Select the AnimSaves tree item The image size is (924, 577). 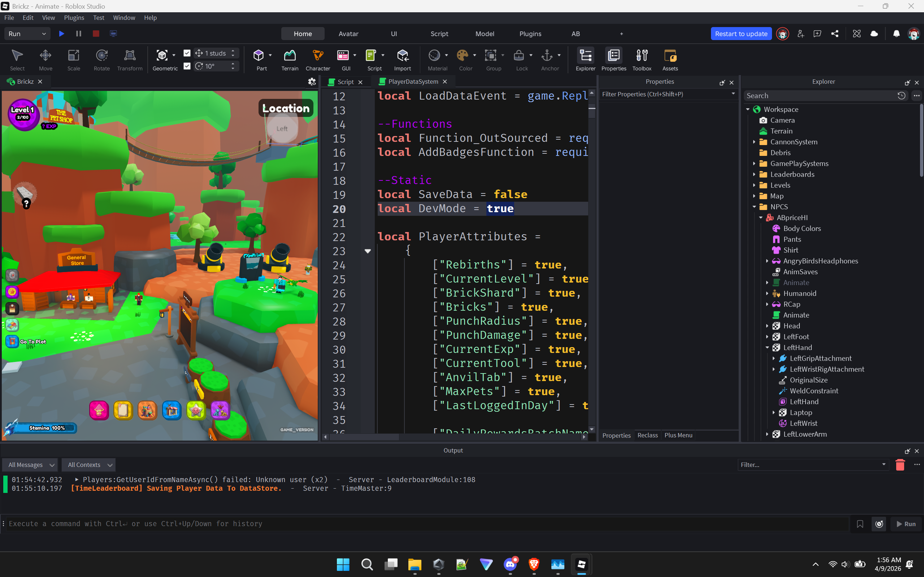pyautogui.click(x=800, y=272)
